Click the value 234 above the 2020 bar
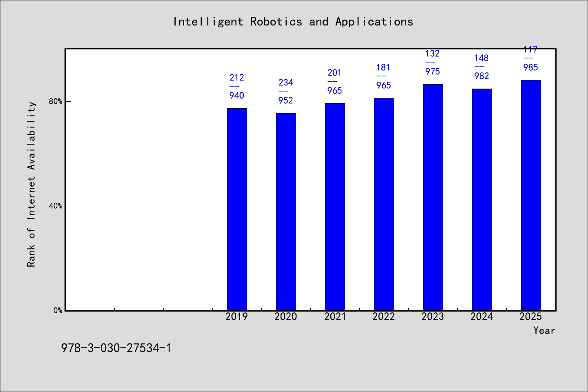Image resolution: width=588 pixels, height=392 pixels. point(286,82)
